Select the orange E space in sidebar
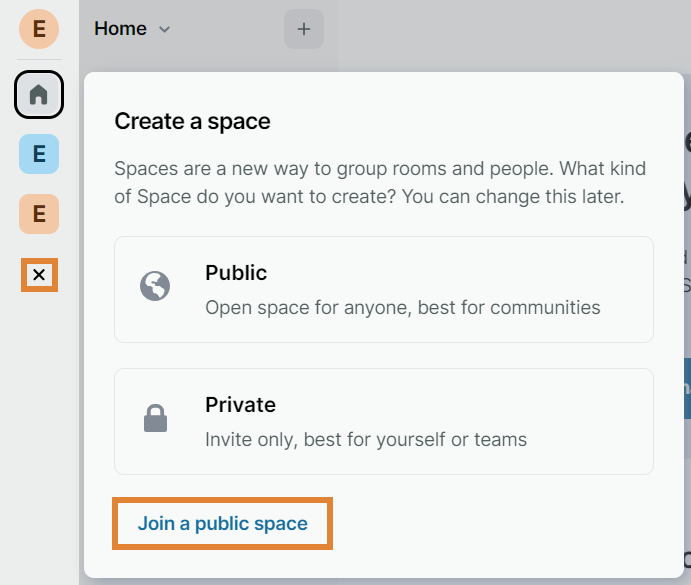 tap(39, 214)
